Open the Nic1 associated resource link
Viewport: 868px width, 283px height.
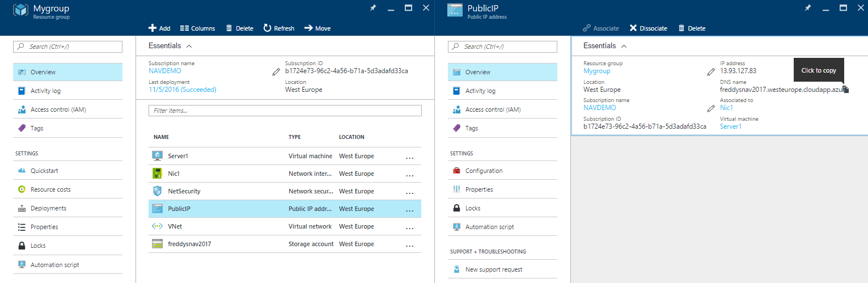click(726, 108)
